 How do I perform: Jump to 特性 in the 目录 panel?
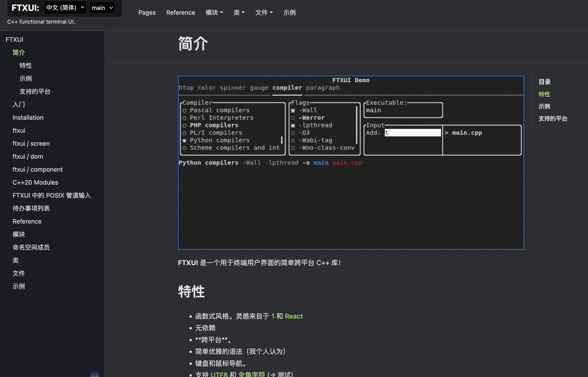click(544, 94)
